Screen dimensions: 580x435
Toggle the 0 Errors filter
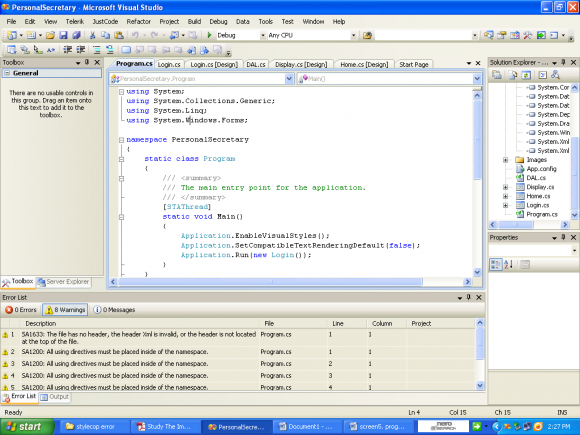[21, 310]
